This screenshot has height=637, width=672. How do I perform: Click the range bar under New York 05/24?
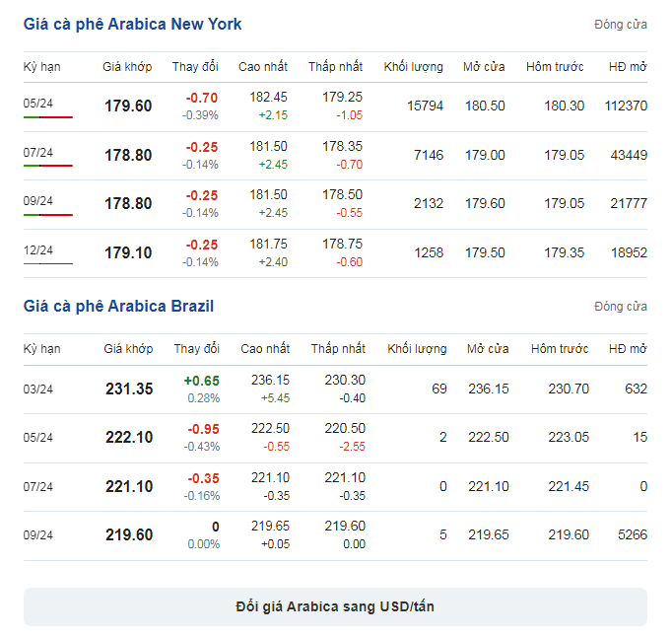tap(48, 117)
